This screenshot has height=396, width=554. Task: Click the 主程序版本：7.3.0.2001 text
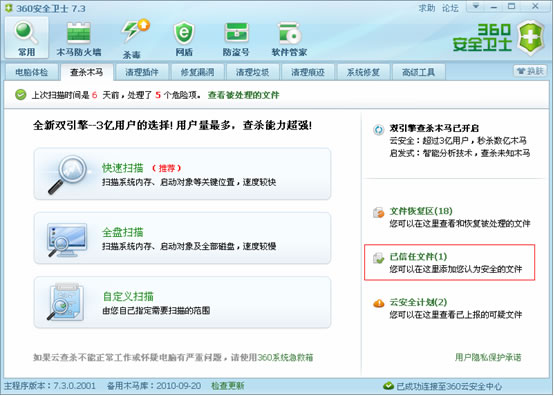[x=50, y=386]
